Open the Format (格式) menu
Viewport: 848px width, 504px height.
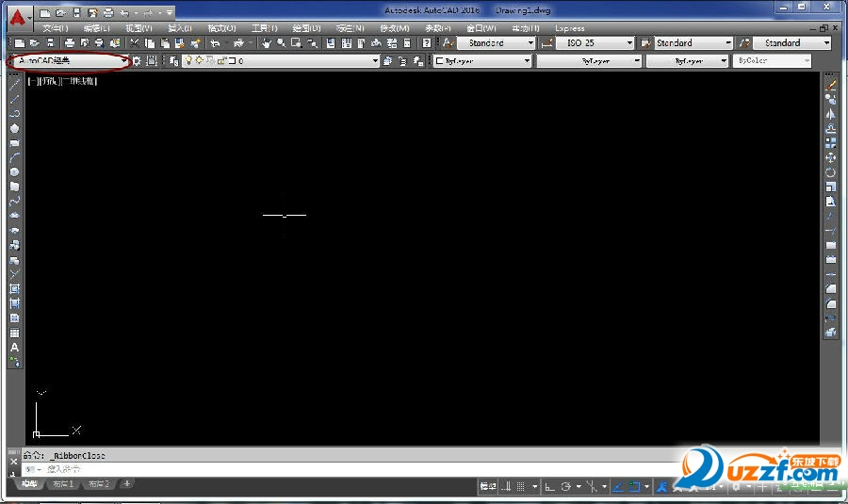tap(221, 28)
